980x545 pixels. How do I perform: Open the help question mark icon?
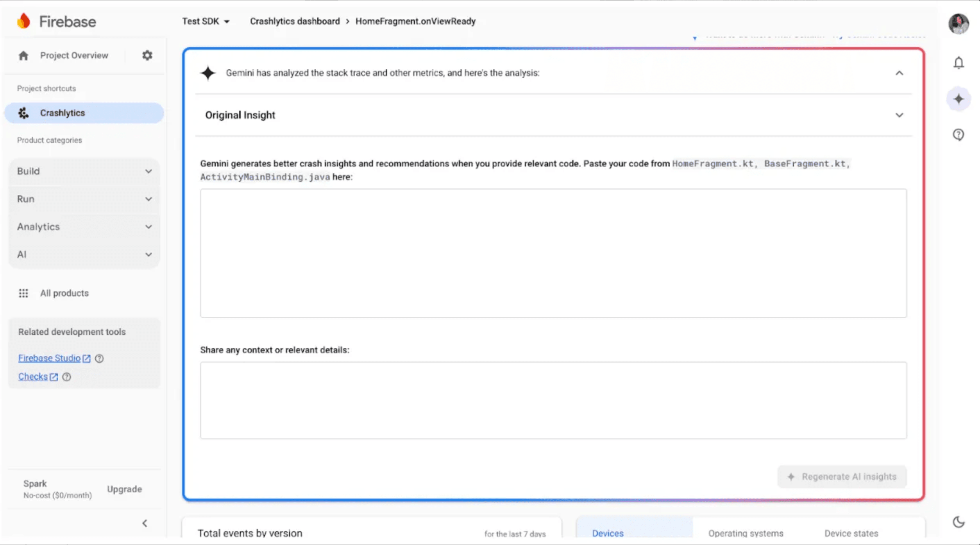point(959,135)
